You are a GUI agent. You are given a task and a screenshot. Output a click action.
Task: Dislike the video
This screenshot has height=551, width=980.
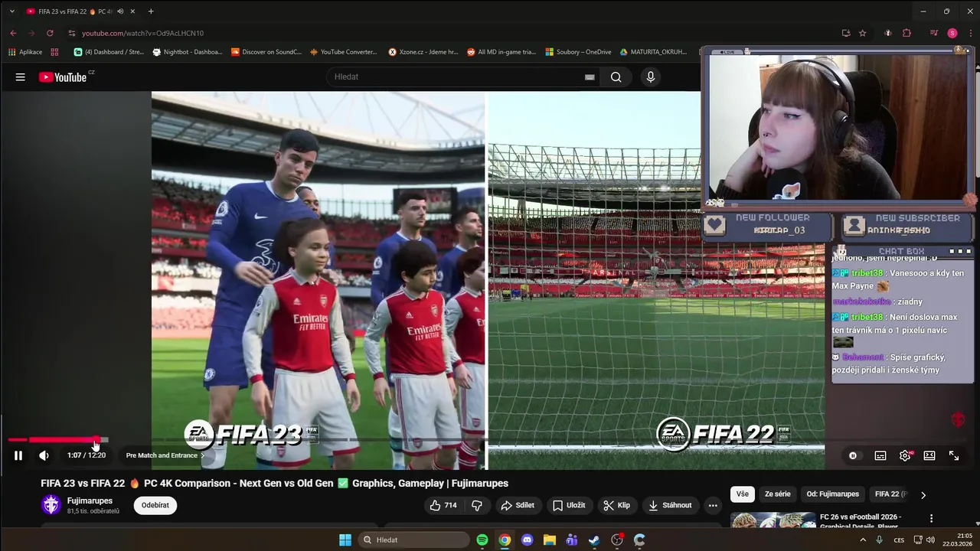(477, 505)
